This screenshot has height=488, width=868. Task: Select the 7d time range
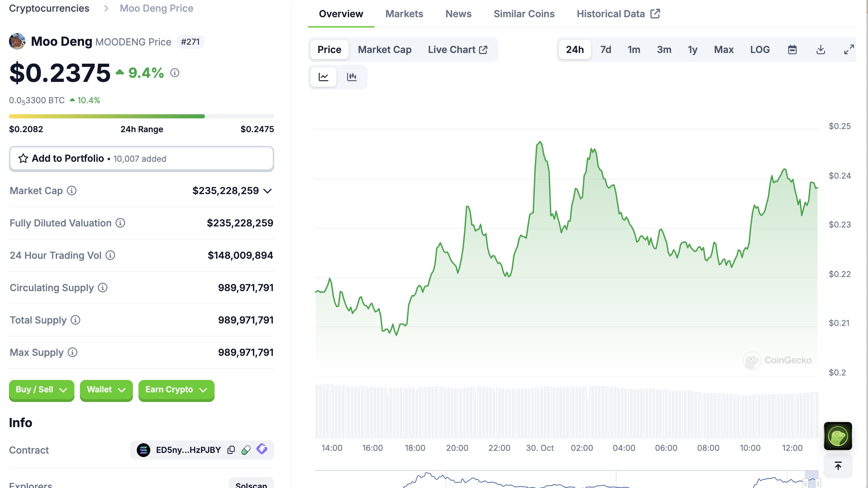coord(606,50)
